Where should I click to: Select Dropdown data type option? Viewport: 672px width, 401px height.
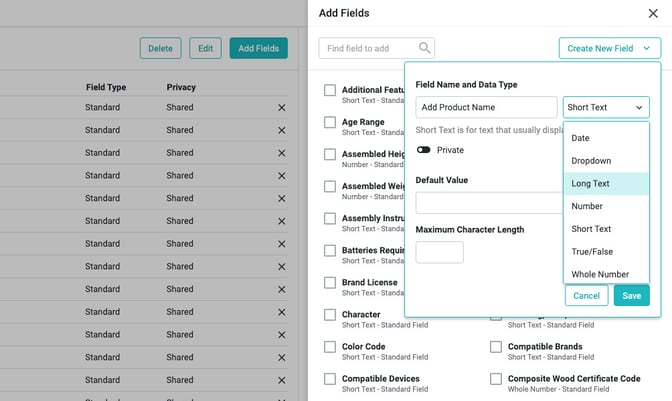point(591,161)
